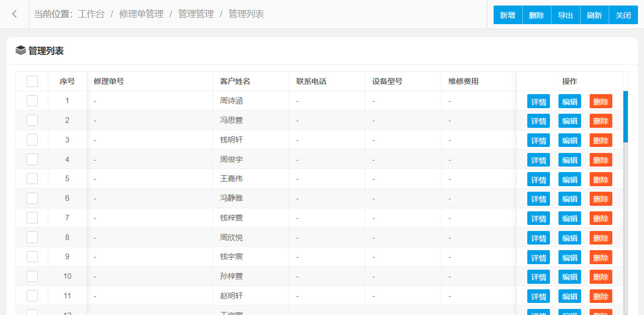This screenshot has height=315, width=644.
Task: Click the 新增 toolbar button
Action: click(508, 15)
